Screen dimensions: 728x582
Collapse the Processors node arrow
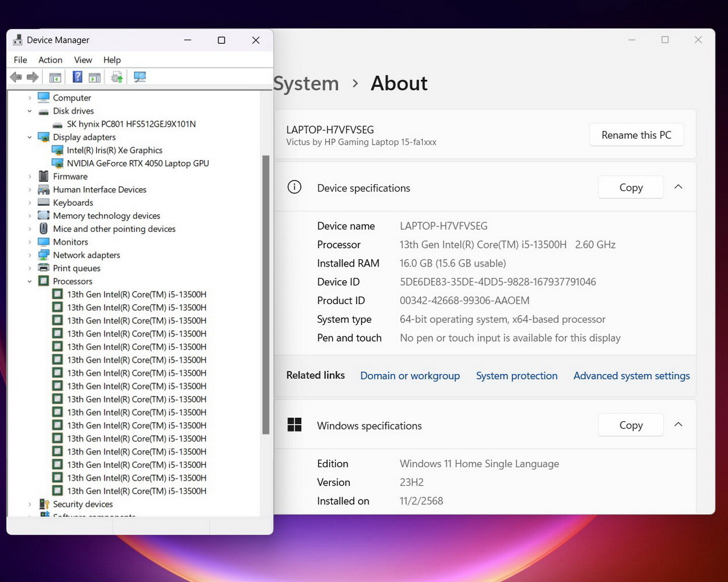[x=30, y=281]
